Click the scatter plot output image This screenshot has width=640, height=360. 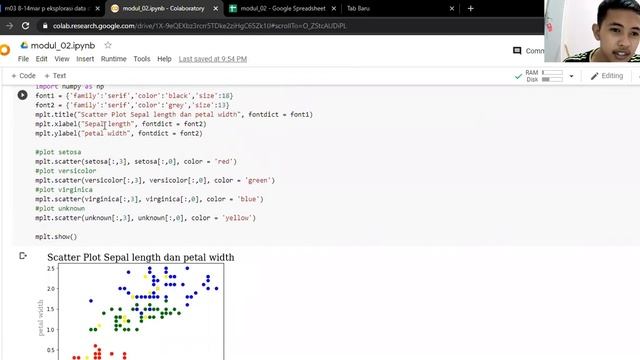point(135,306)
